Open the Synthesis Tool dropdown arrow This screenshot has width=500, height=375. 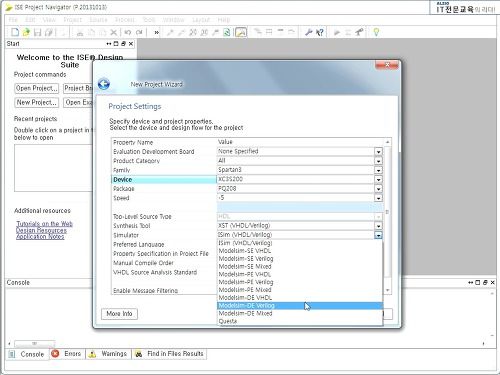(x=378, y=226)
